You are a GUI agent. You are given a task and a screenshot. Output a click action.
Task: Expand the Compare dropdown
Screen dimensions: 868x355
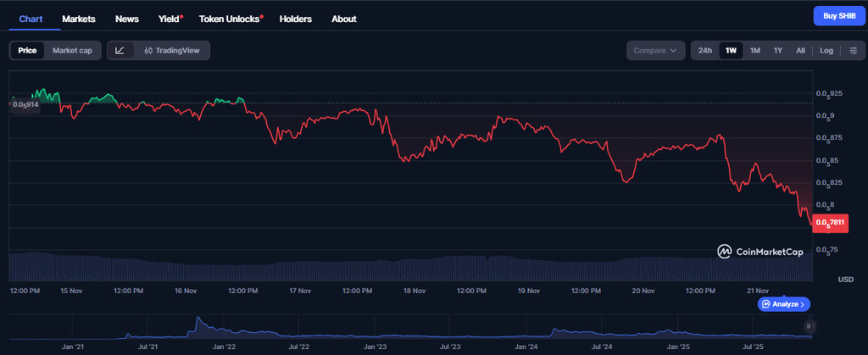(x=655, y=51)
